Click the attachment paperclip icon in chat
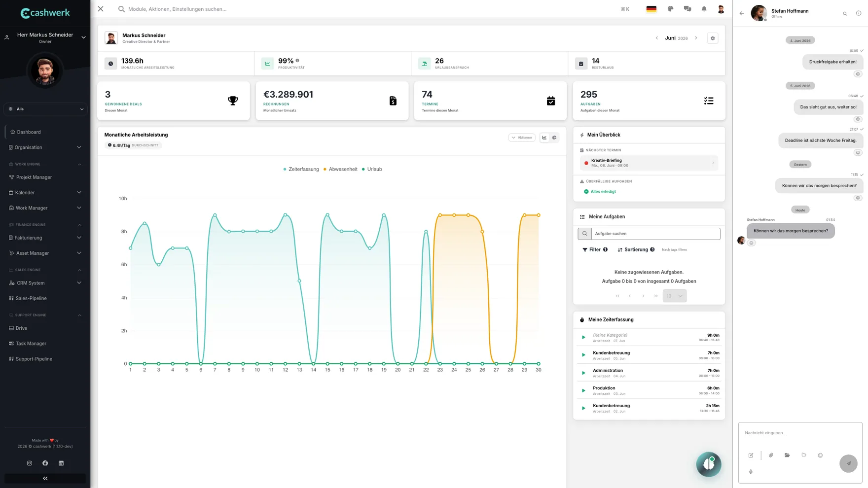Screen dimensions: 868x488 [x=771, y=455]
